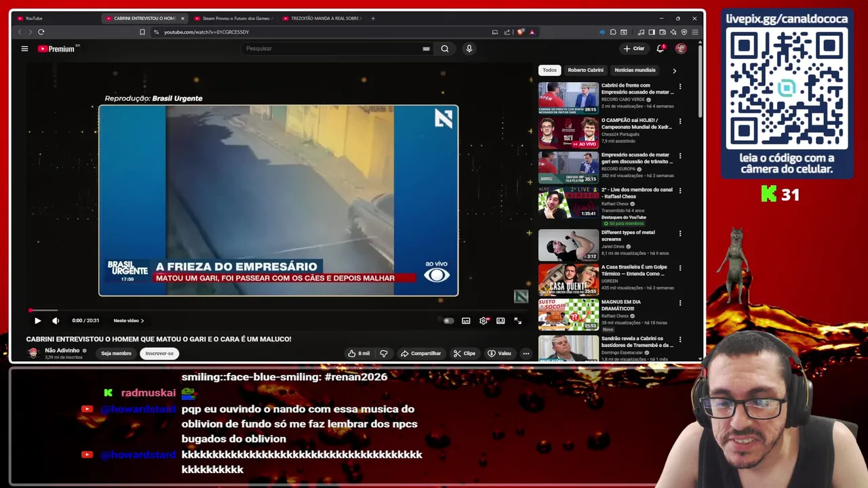Open options for 'Different types of metal screams'
868x488 pixels.
(680, 233)
